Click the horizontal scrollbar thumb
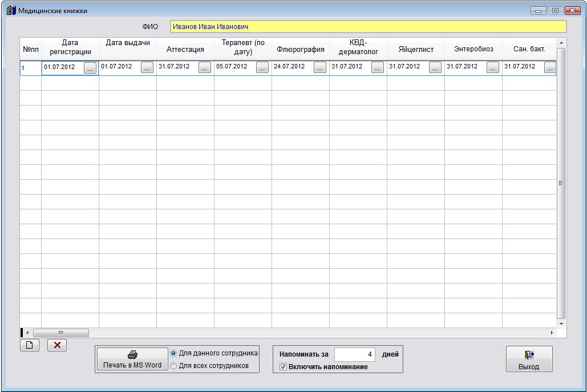 coord(61,333)
